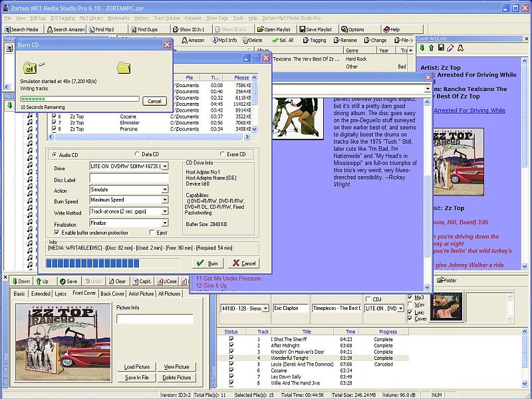Open Options from the toolbar

point(352,29)
